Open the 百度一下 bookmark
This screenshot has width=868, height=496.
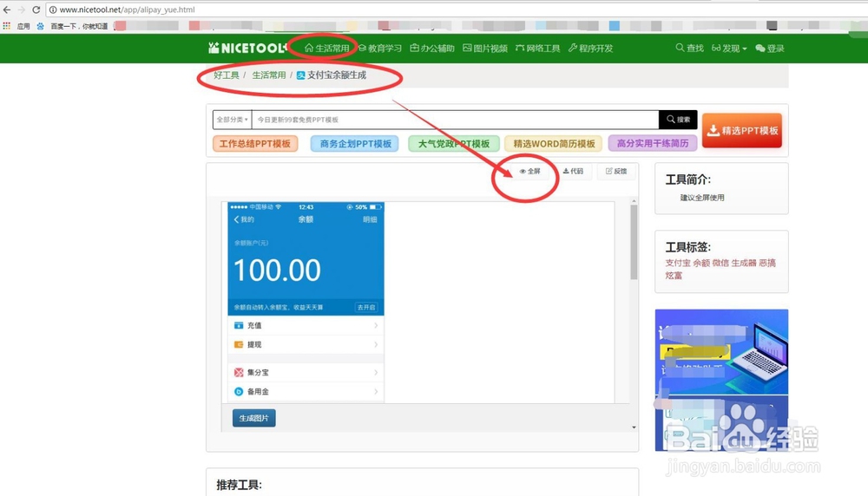coord(73,26)
